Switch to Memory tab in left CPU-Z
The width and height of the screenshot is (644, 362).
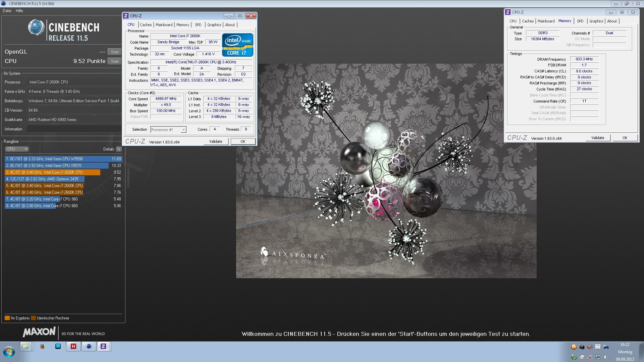(x=183, y=25)
